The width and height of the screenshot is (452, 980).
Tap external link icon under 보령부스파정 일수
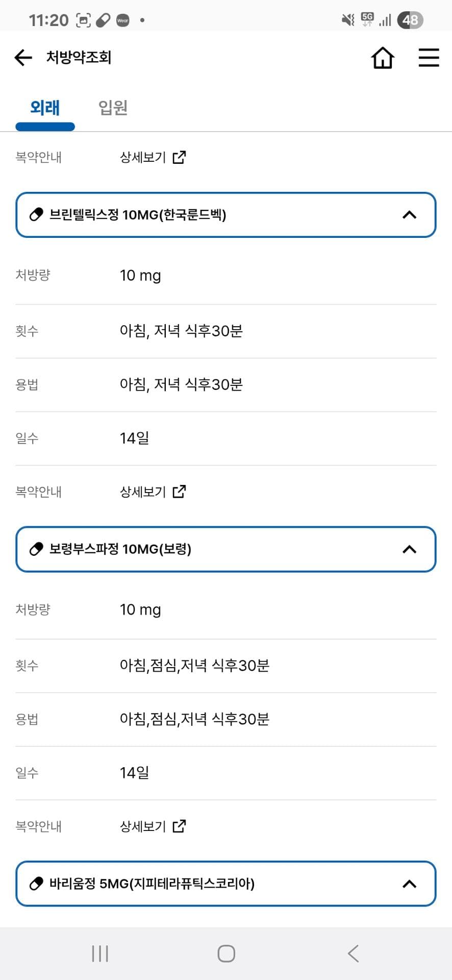tap(180, 826)
